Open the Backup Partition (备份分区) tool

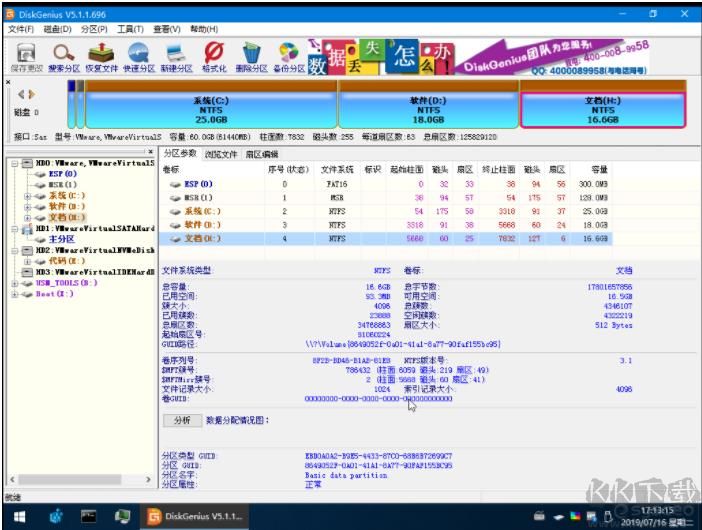[x=289, y=57]
